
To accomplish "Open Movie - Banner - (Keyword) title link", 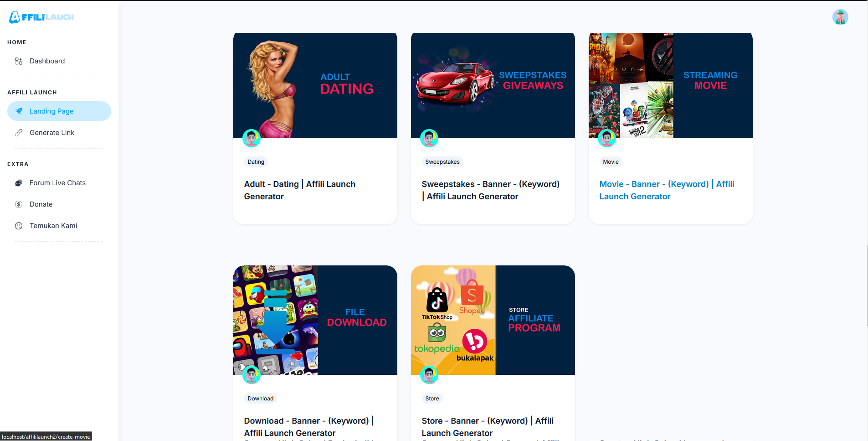I will pos(667,190).
